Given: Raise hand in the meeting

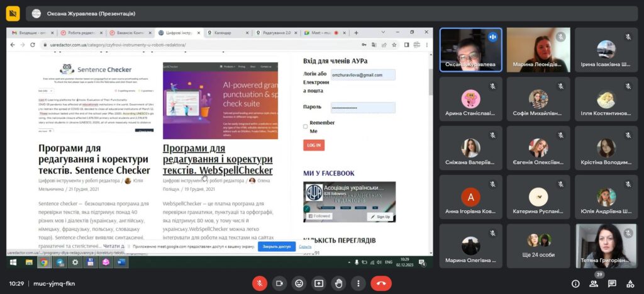Looking at the screenshot, I should coord(338,283).
